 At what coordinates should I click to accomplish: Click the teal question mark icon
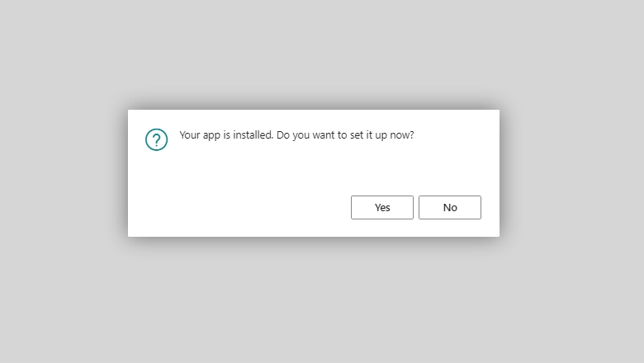[157, 139]
